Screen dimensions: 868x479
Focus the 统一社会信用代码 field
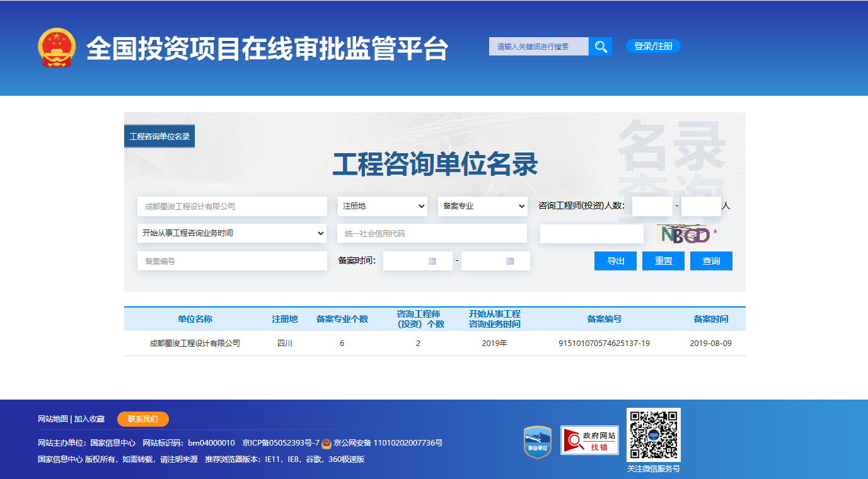(432, 233)
